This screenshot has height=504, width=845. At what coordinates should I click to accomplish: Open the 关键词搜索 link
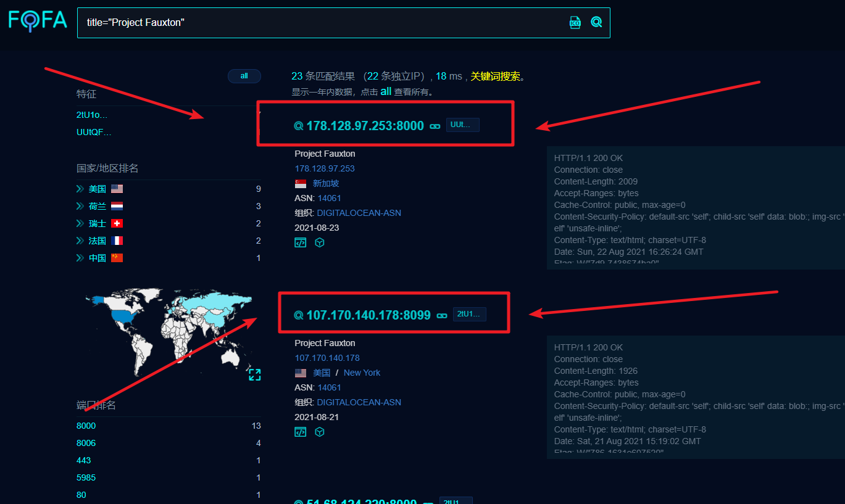[494, 76]
